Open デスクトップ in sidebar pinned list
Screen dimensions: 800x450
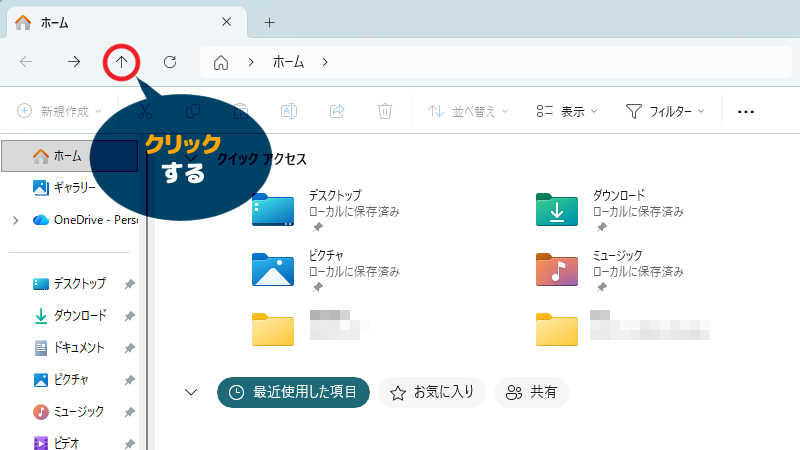(x=70, y=284)
